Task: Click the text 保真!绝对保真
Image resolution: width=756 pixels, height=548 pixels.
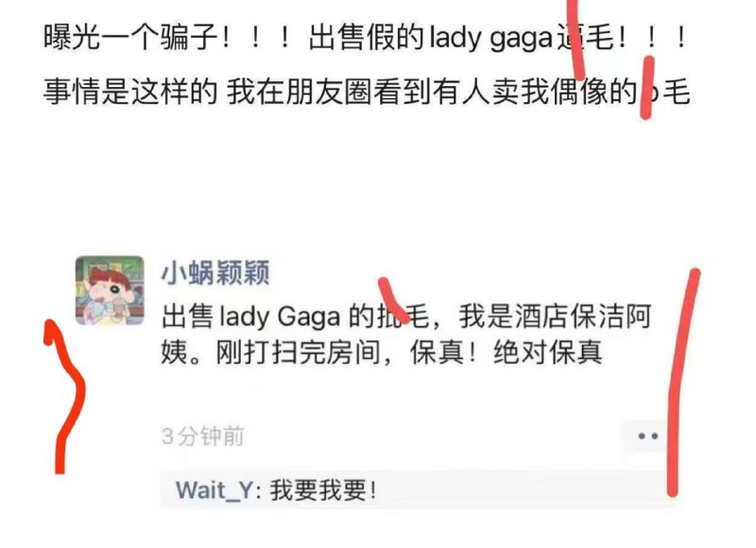Action: (x=506, y=352)
